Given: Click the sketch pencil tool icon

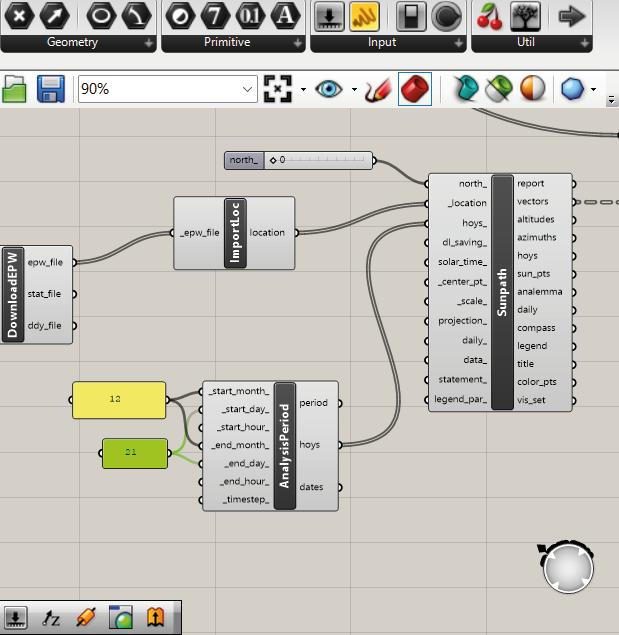Looking at the screenshot, I should point(378,89).
